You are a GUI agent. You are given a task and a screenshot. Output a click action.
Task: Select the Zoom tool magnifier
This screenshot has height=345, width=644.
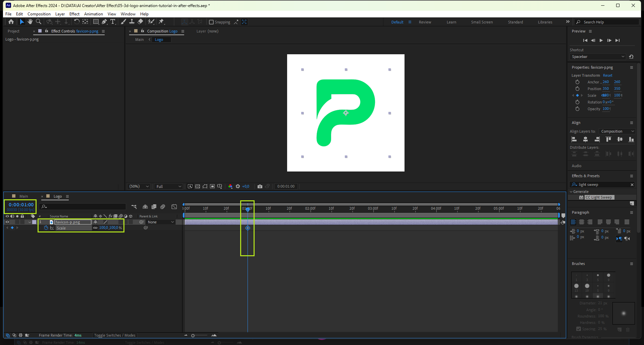pos(39,22)
